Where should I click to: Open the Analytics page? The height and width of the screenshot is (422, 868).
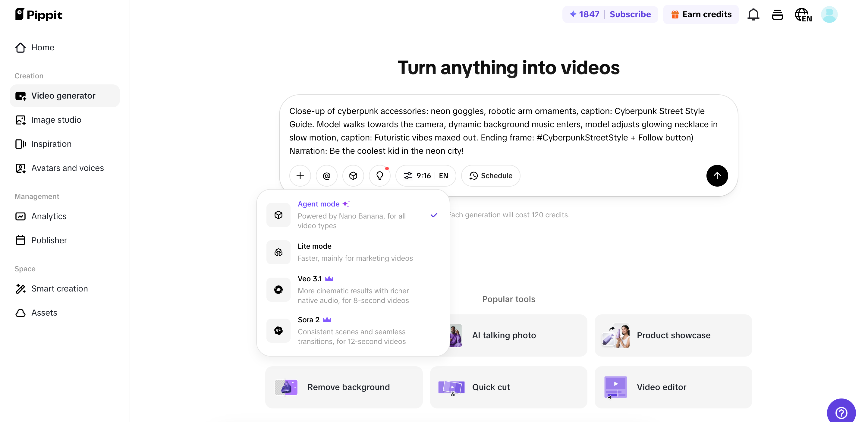point(49,216)
